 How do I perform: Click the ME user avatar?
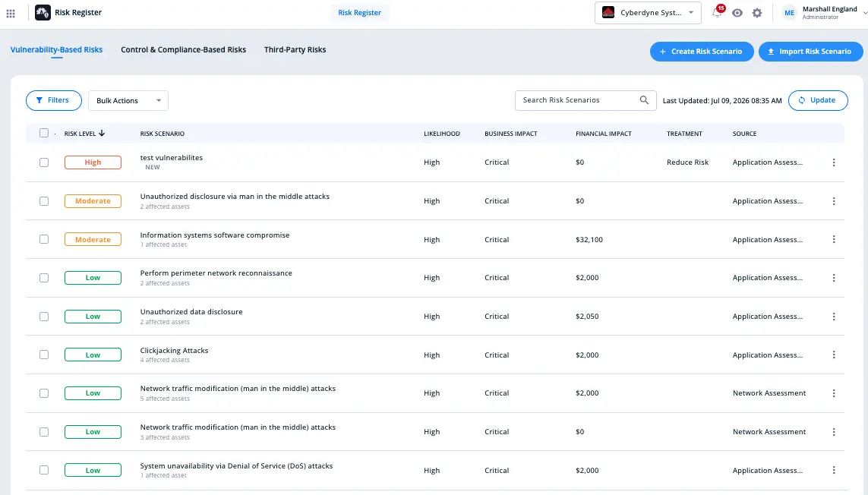click(x=789, y=13)
